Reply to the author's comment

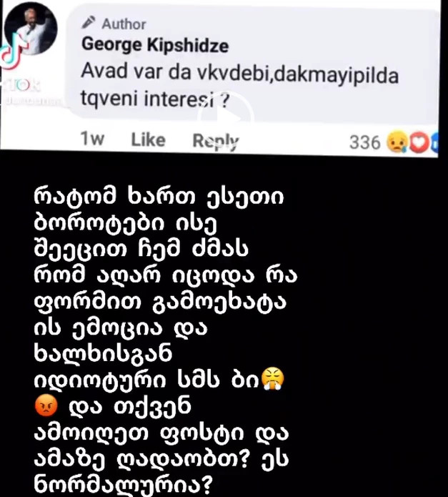(216, 141)
